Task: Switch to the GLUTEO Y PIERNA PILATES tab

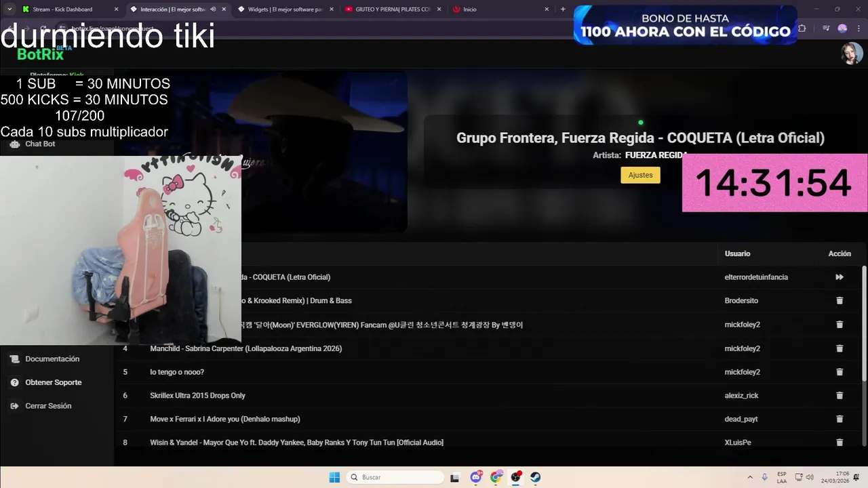Action: 392,9
